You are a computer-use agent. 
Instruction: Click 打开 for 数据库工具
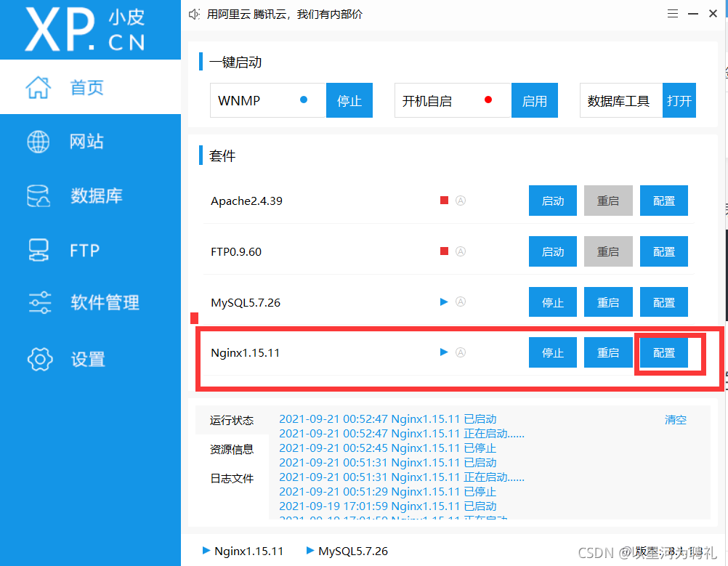[x=679, y=100]
